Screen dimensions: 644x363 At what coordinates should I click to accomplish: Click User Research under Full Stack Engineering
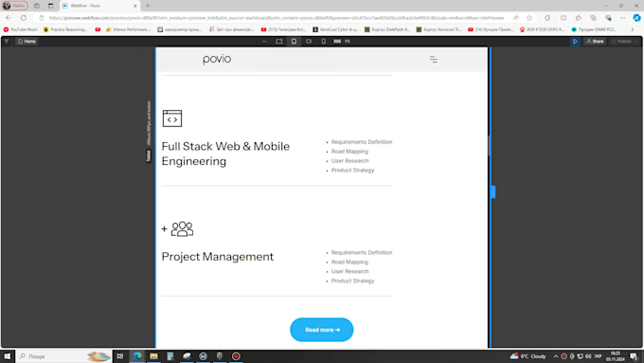(349, 161)
